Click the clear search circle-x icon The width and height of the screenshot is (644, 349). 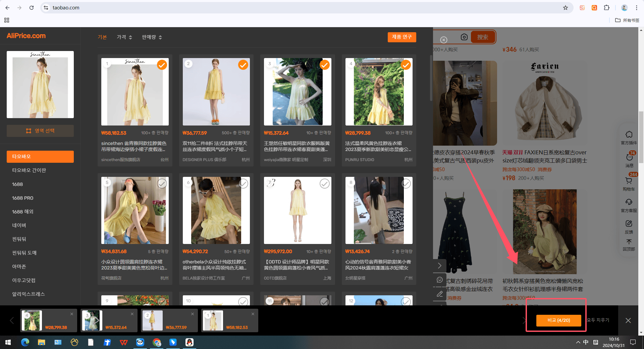pos(444,40)
